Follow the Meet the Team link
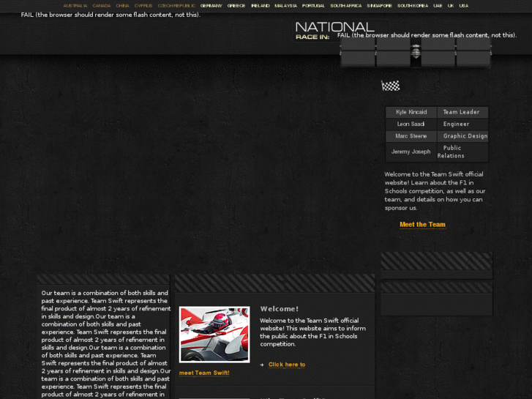The image size is (532, 399). click(422, 225)
